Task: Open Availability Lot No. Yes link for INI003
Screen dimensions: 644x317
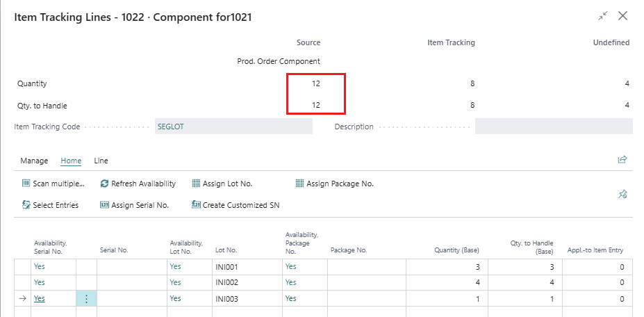Action: (x=175, y=298)
